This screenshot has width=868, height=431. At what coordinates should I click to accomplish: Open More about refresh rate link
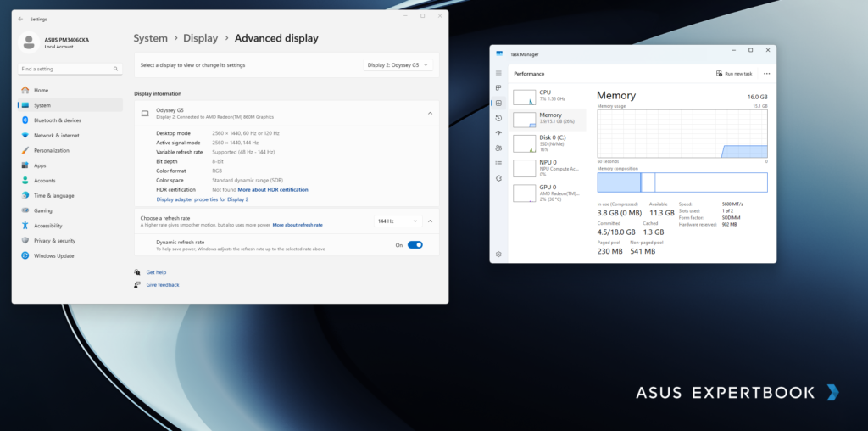[x=298, y=225]
